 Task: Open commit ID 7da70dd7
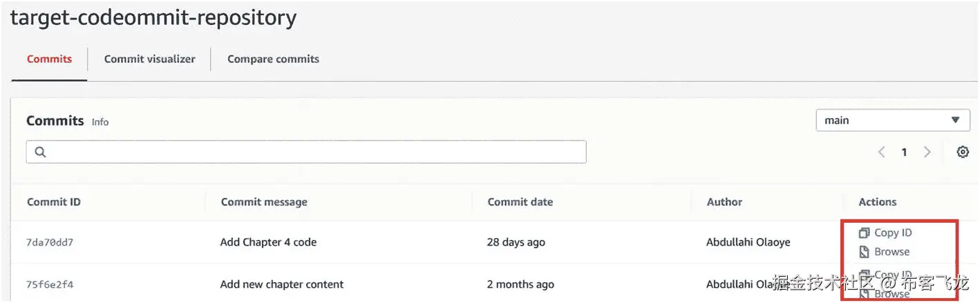[50, 242]
